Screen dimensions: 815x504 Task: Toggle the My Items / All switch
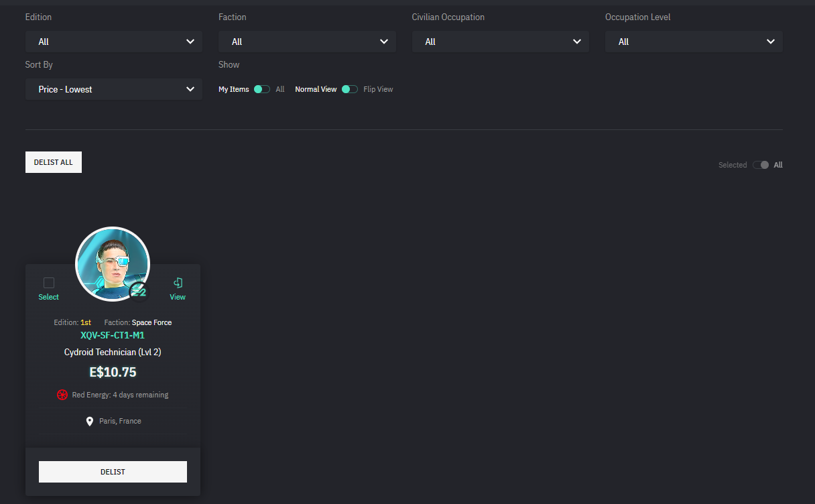[x=261, y=89]
